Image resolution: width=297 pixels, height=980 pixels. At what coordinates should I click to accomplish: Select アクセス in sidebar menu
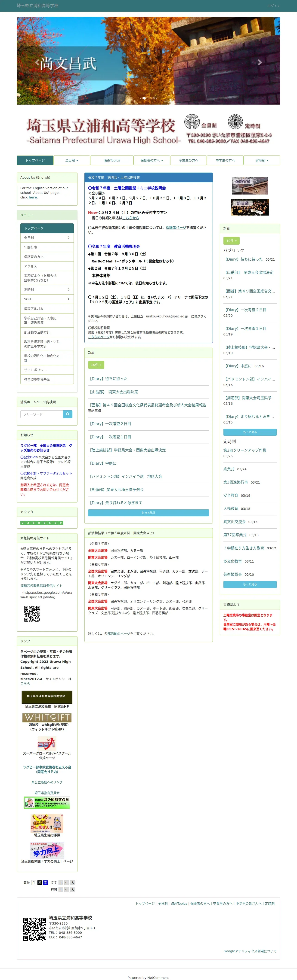coord(47,266)
